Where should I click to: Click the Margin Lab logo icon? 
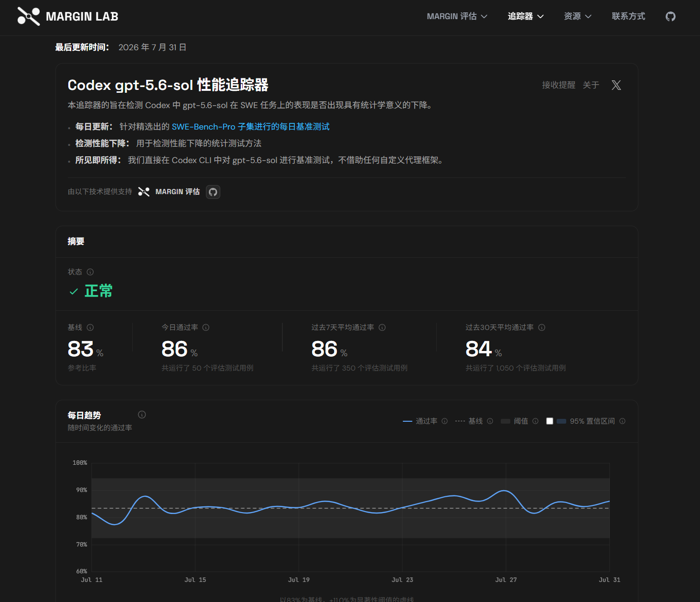[x=29, y=16]
